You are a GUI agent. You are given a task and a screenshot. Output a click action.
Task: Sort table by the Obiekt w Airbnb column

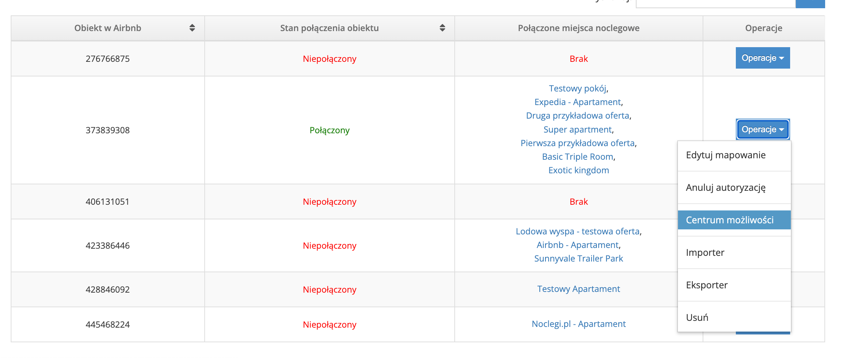191,28
